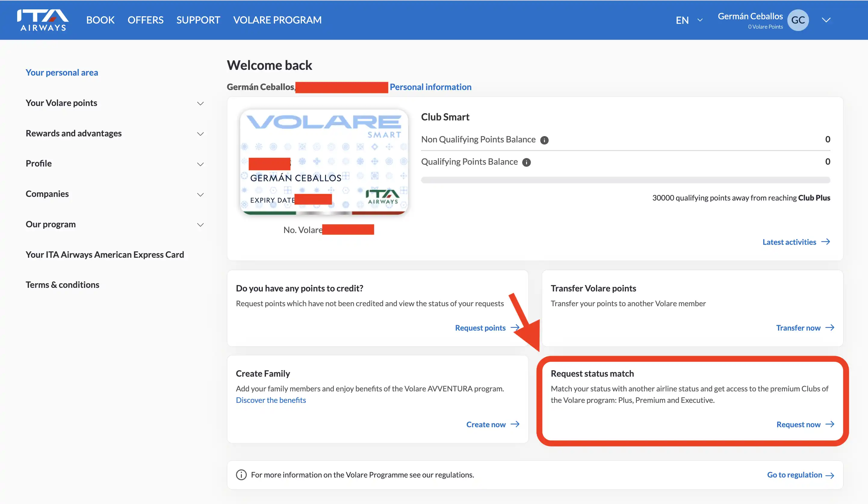
Task: Click the Go to regulation link
Action: pyautogui.click(x=794, y=475)
